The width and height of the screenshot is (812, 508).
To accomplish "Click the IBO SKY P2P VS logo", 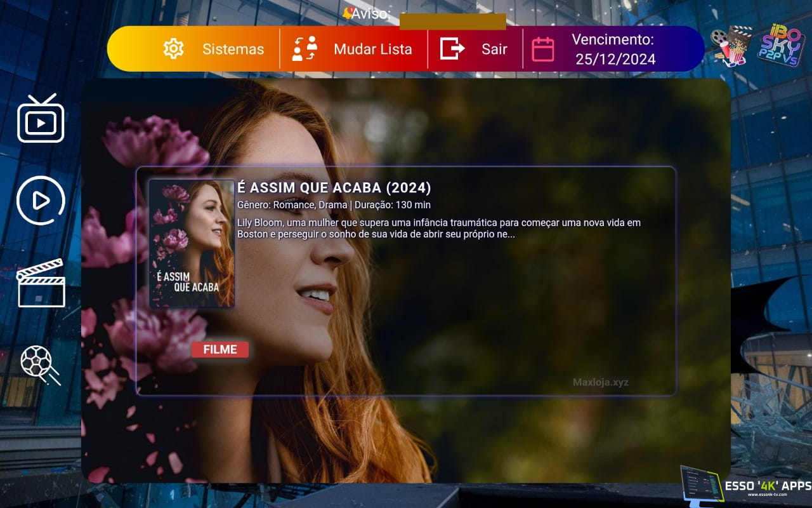I will [x=781, y=45].
